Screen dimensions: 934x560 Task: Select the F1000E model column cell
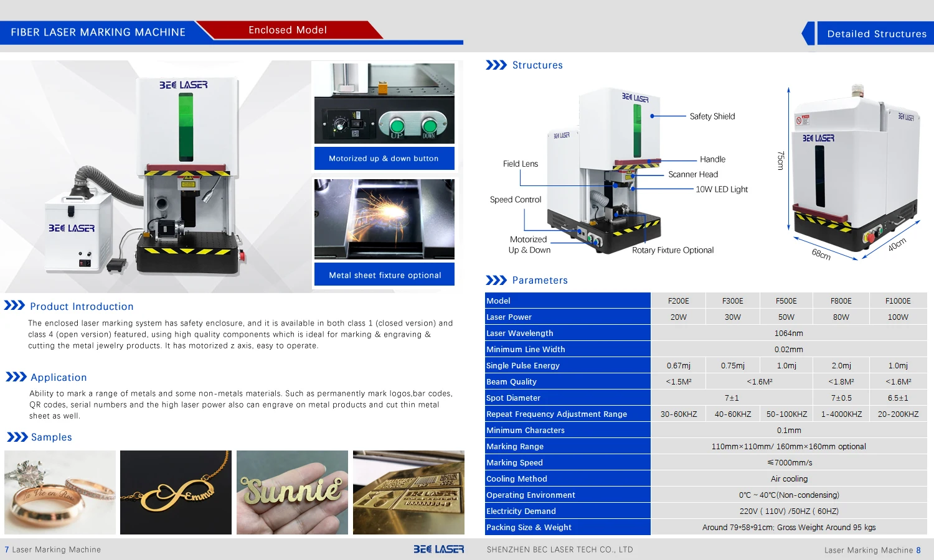898,301
